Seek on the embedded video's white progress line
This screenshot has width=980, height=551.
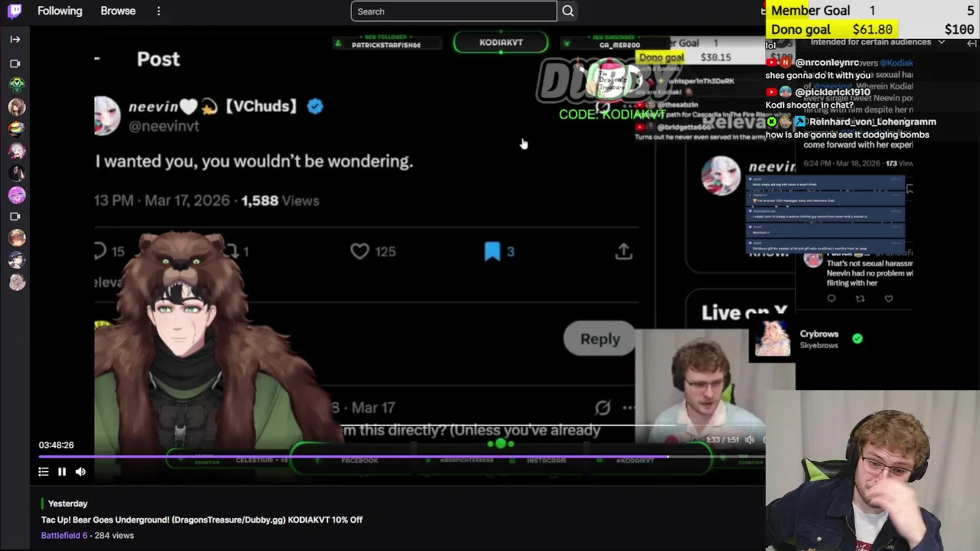pyautogui.click(x=553, y=425)
